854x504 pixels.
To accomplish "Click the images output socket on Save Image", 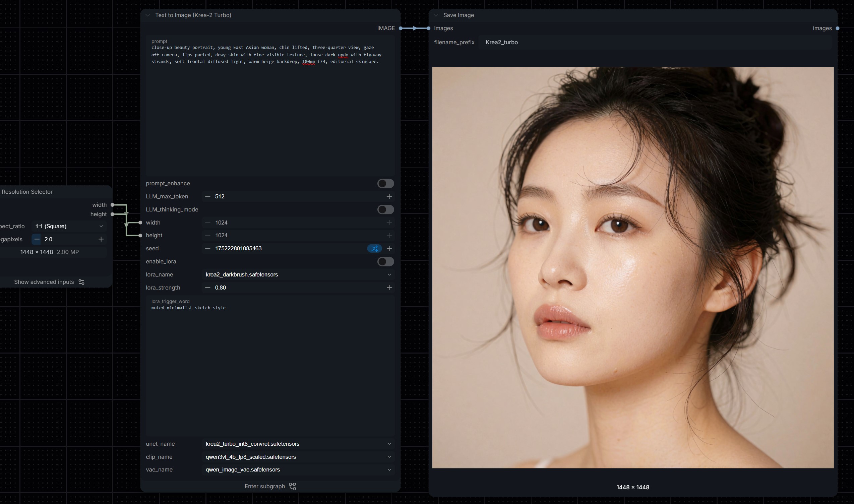I will click(837, 28).
